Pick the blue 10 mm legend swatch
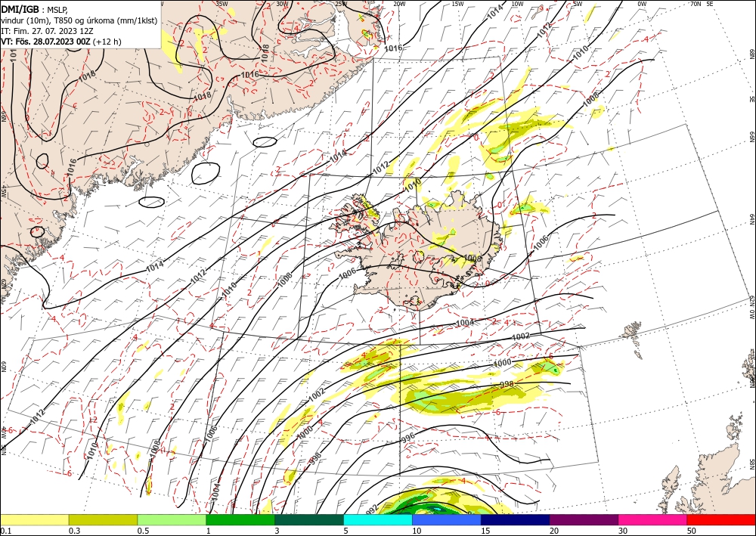The height and width of the screenshot is (536, 756). [447, 519]
